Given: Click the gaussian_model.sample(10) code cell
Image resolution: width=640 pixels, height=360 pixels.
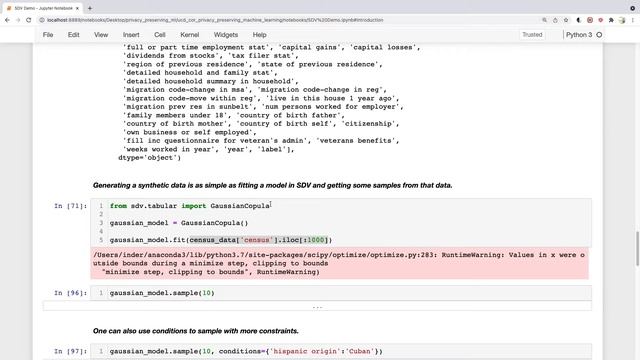Looking at the screenshot, I should click(x=341, y=293).
